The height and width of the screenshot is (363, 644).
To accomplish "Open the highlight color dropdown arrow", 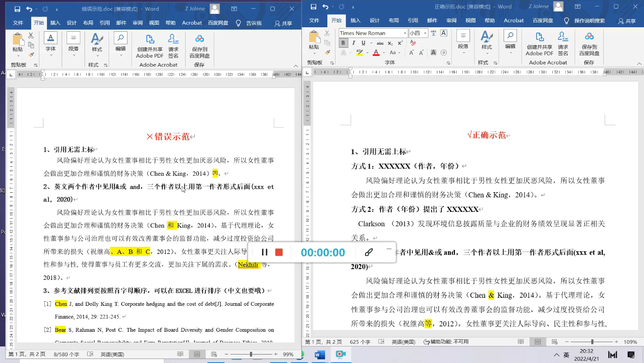I will click(x=366, y=53).
